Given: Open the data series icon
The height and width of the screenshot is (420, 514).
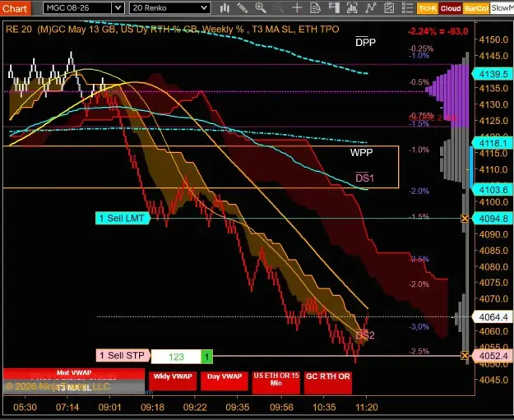Looking at the screenshot, I should 352,8.
